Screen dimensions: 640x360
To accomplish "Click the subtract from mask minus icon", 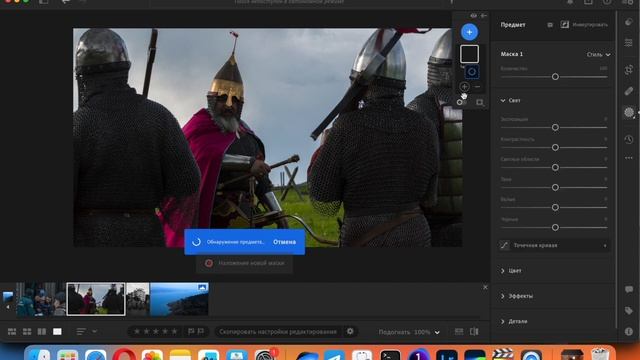I will coord(477,87).
